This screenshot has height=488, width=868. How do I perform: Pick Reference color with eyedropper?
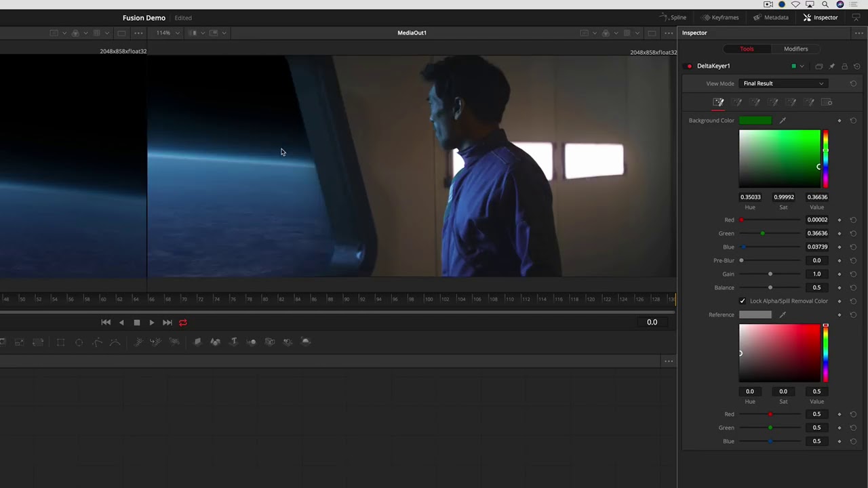tap(783, 314)
